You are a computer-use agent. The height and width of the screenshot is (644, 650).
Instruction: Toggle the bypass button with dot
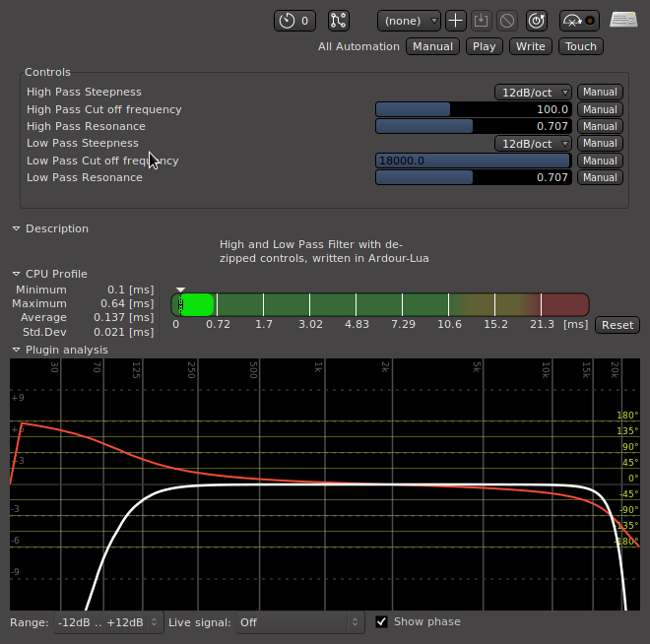[x=579, y=21]
